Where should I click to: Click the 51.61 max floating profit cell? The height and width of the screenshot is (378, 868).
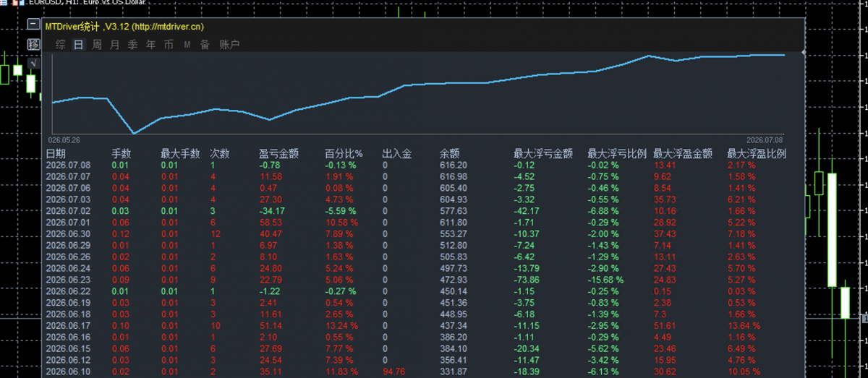[665, 326]
